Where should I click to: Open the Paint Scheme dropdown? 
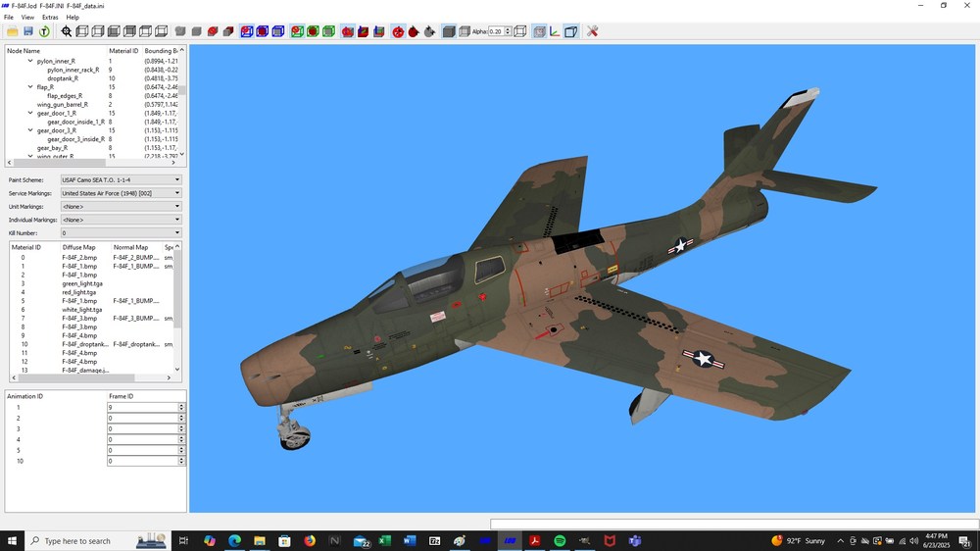point(122,179)
